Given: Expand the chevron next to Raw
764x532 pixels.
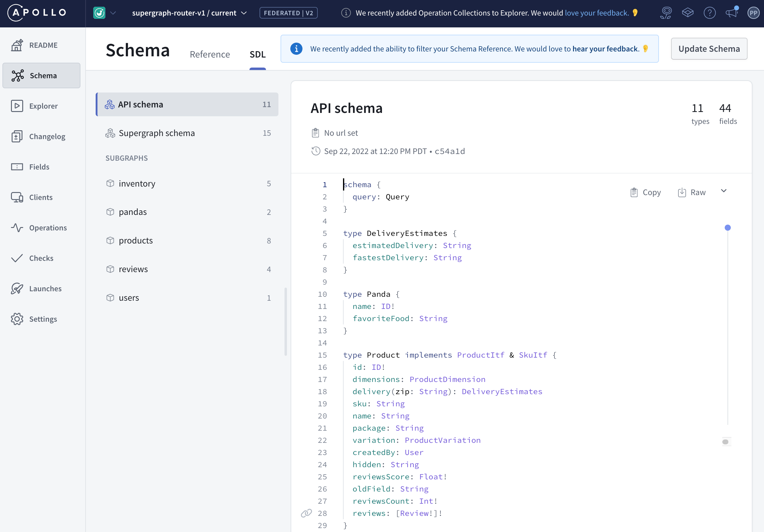Looking at the screenshot, I should click(x=723, y=191).
